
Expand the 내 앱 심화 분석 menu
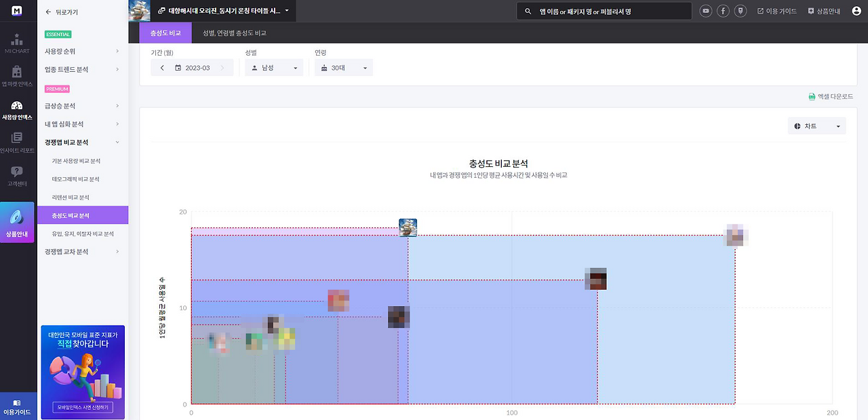(83, 124)
